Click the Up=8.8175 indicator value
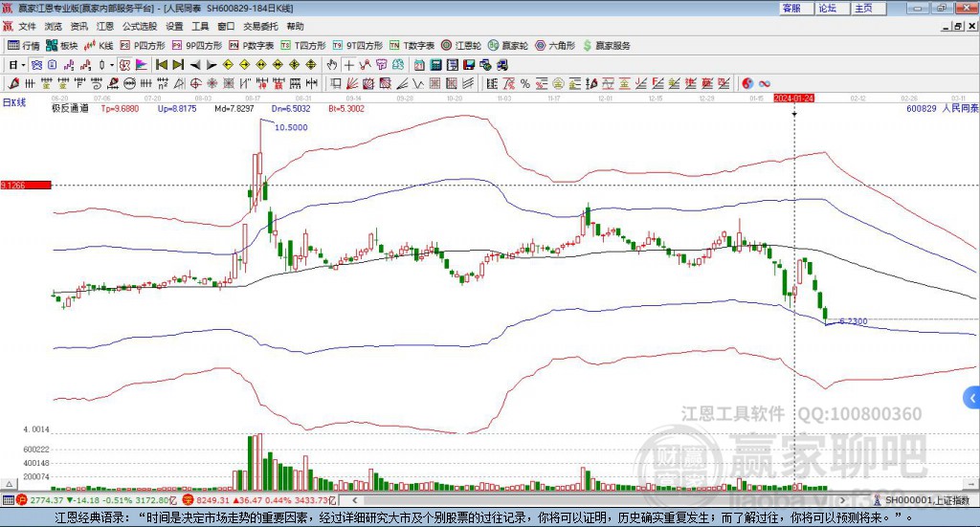This screenshot has height=527, width=980. click(177, 108)
